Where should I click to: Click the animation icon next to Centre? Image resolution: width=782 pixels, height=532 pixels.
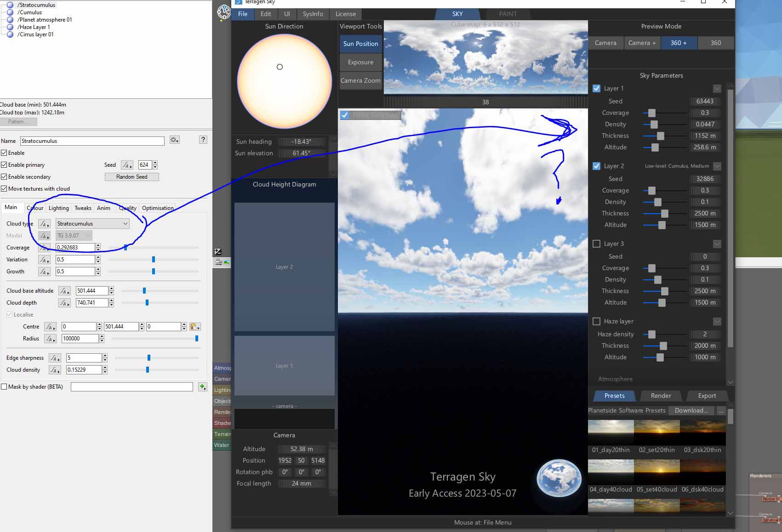(x=50, y=327)
